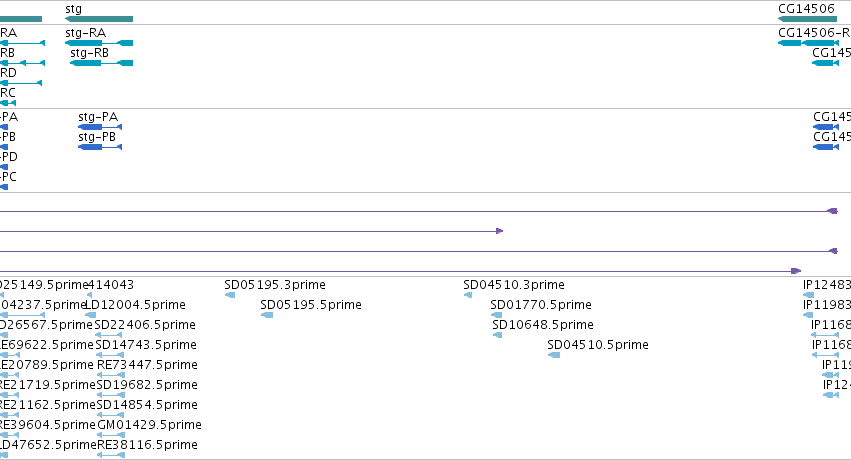Select the stg gene feature bar
The height and width of the screenshot is (460, 851).
click(99, 19)
